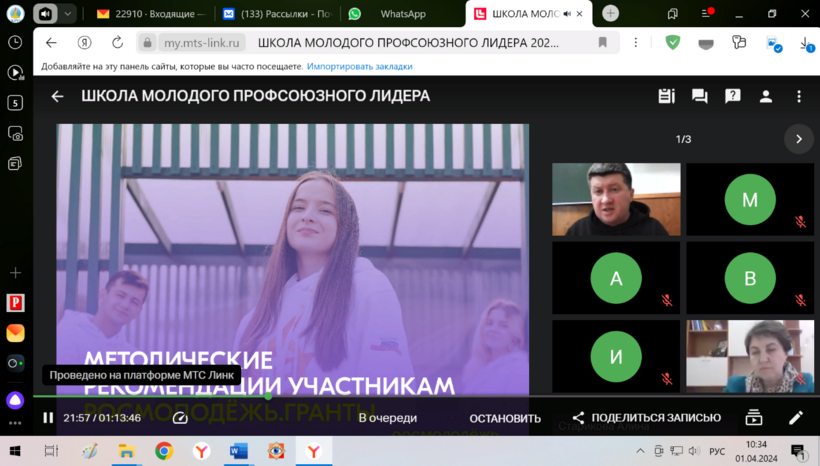Select the participant tile with letter М
The height and width of the screenshot is (466, 820).
[750, 199]
